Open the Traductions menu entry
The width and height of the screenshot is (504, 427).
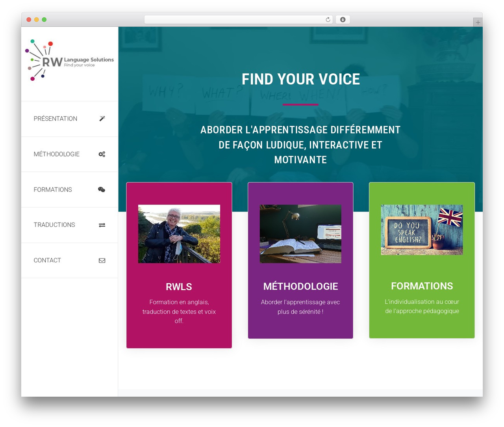pos(70,225)
